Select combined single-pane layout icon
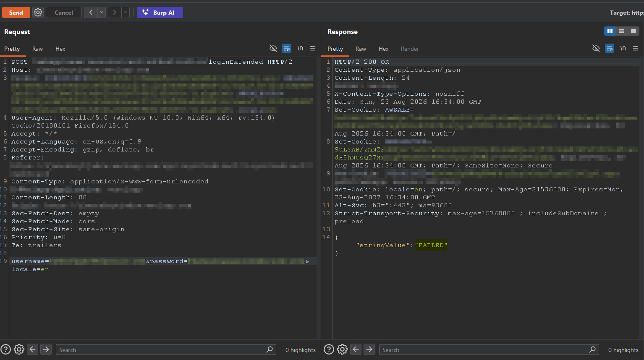 (634, 31)
